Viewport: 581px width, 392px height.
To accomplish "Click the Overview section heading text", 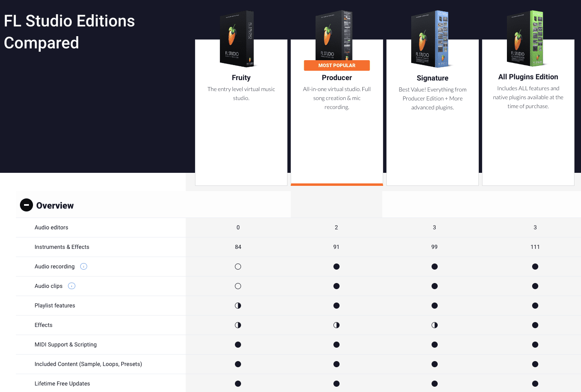I will (x=55, y=206).
